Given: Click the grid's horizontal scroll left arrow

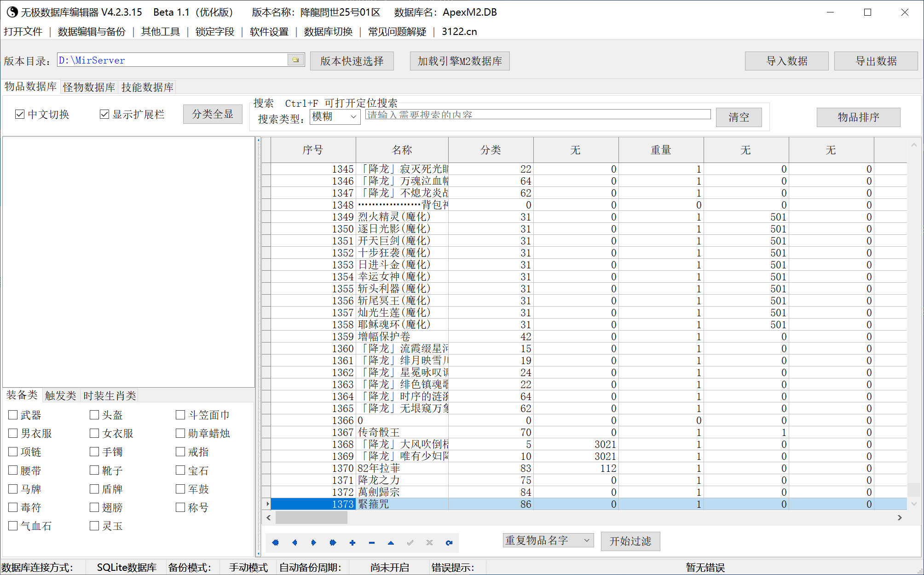Looking at the screenshot, I should (x=269, y=517).
